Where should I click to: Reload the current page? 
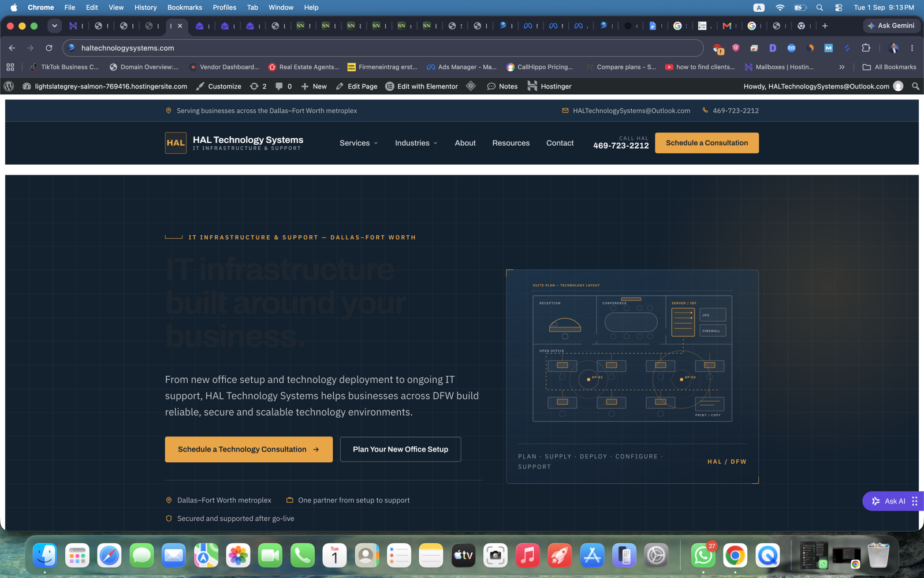coord(49,48)
